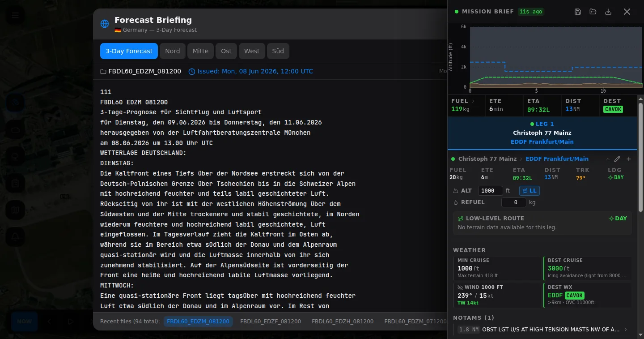Click the ETA 09:32L summary cell
The height and width of the screenshot is (339, 644).
coord(542,106)
